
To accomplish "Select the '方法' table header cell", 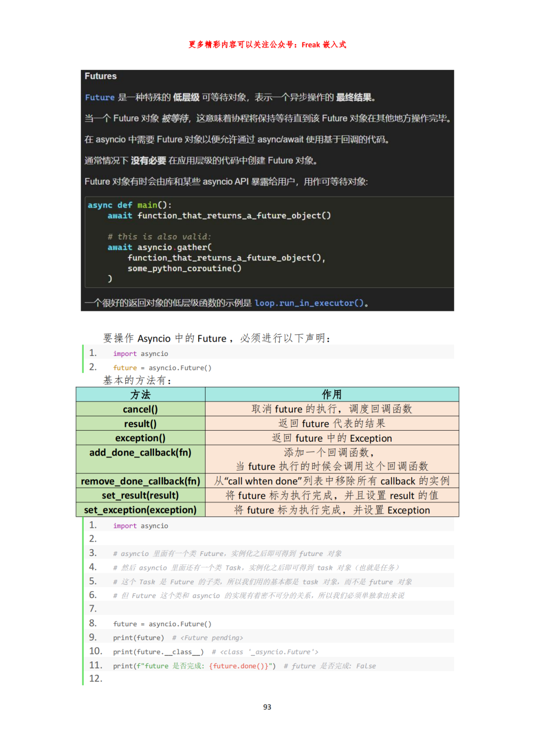I will [x=140, y=395].
